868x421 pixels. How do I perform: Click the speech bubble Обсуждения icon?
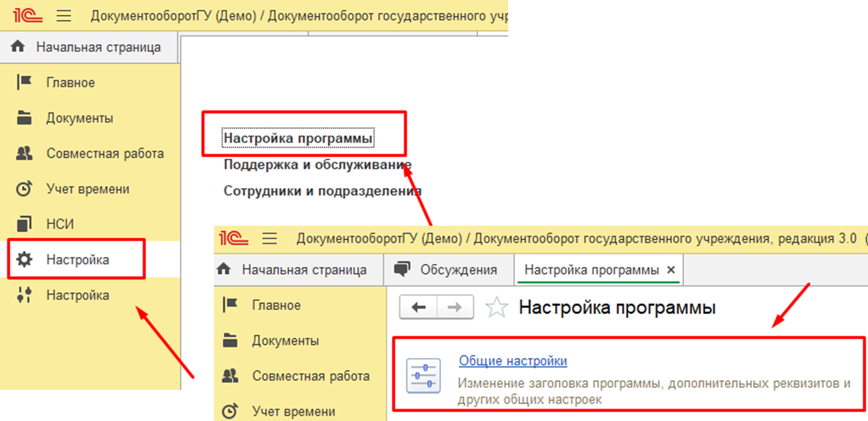click(403, 269)
